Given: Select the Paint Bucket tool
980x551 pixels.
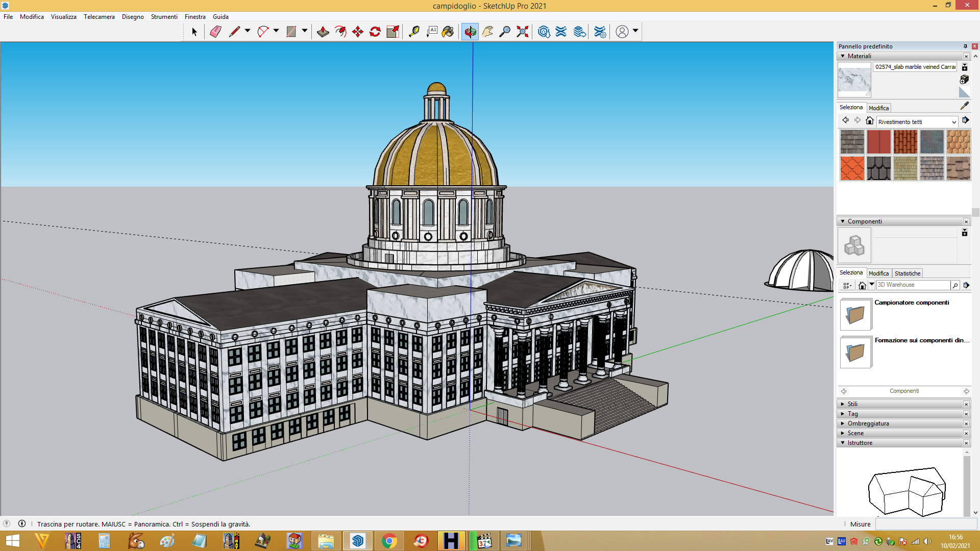Looking at the screenshot, I should click(x=448, y=32).
